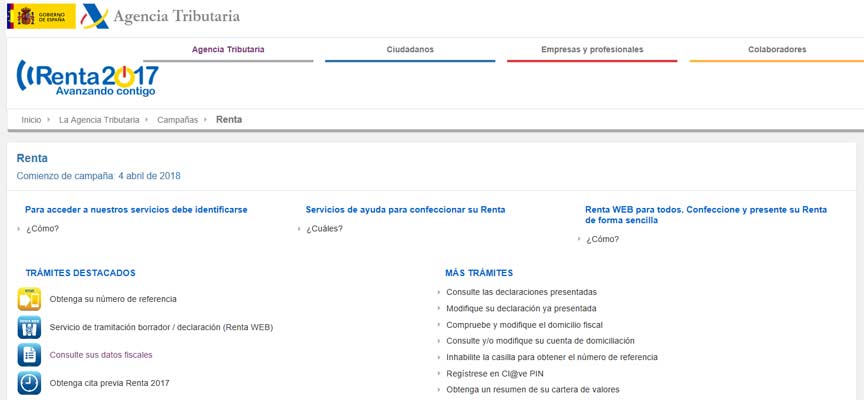Open Campañas breadcrumb link

click(x=177, y=120)
